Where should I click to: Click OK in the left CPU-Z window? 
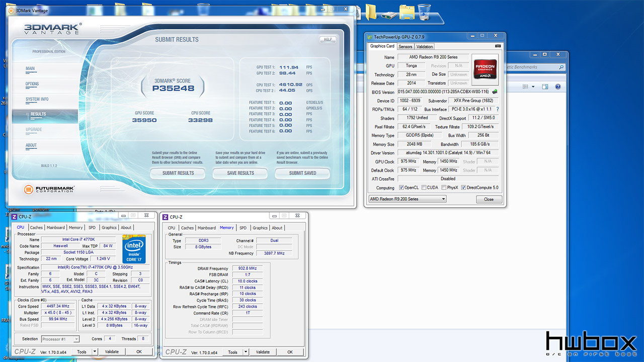click(139, 352)
